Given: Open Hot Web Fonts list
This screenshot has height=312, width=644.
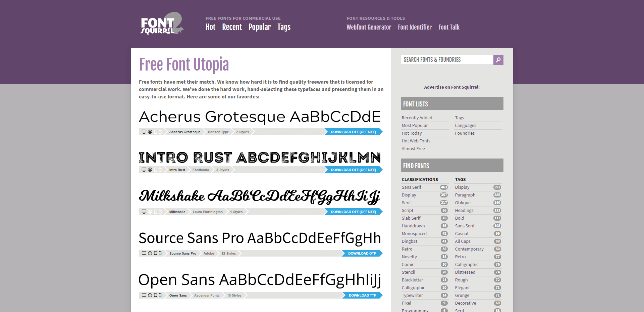Looking at the screenshot, I should coord(416,141).
